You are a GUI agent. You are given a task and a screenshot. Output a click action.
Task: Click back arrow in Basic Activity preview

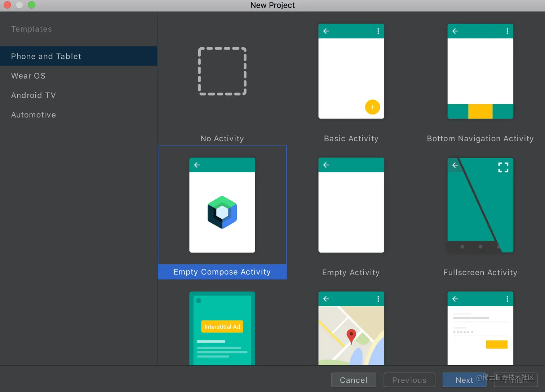(x=326, y=31)
